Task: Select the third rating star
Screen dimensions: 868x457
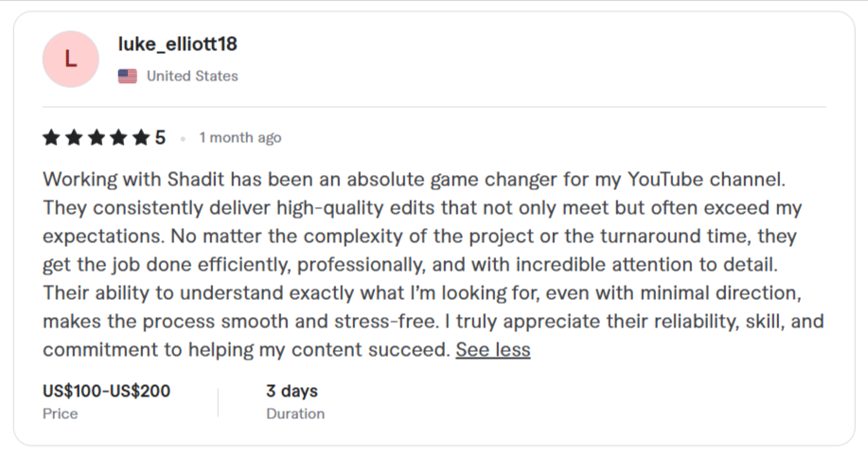Action: (96, 138)
